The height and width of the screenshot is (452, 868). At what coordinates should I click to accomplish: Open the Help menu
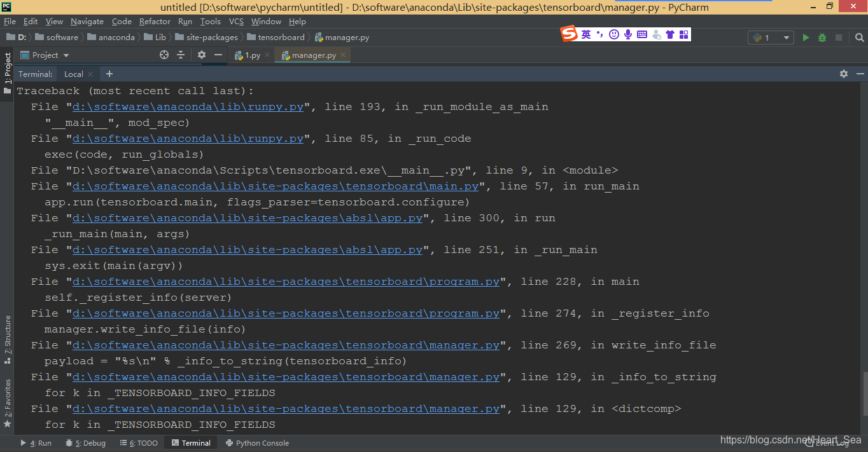(x=297, y=21)
